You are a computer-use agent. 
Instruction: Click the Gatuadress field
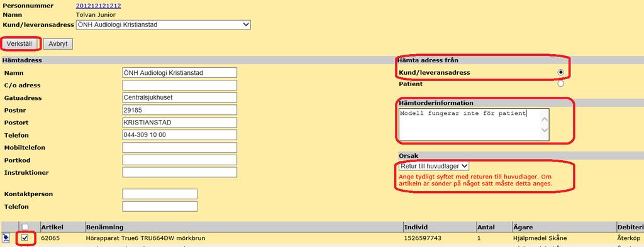(179, 97)
